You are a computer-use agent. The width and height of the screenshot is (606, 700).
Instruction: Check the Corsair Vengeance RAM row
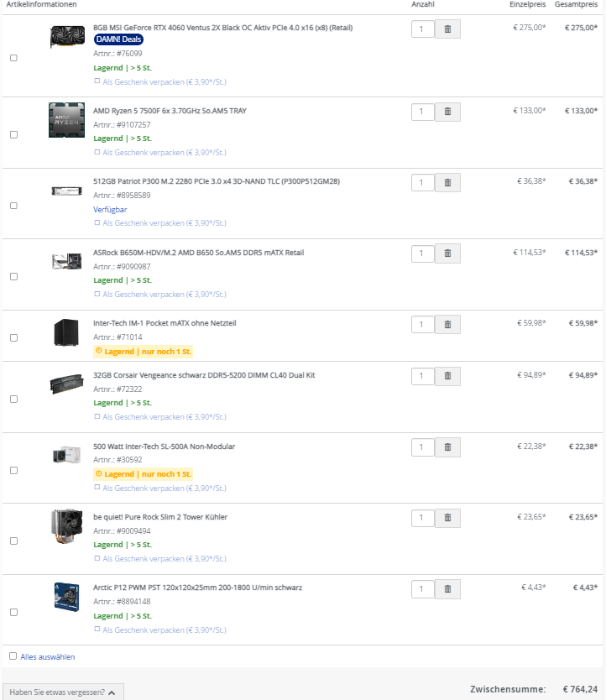pyautogui.click(x=13, y=400)
